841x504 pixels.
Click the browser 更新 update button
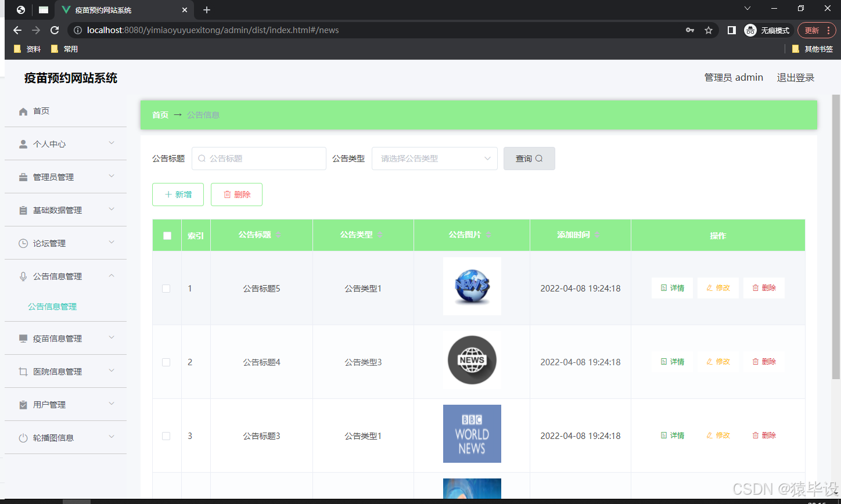817,30
